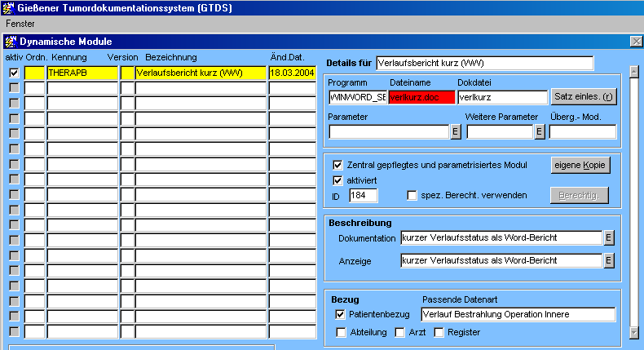Image resolution: width=644 pixels, height=350 pixels.
Task: Enable spez. Berecht. verwenden checkbox
Action: [x=412, y=196]
